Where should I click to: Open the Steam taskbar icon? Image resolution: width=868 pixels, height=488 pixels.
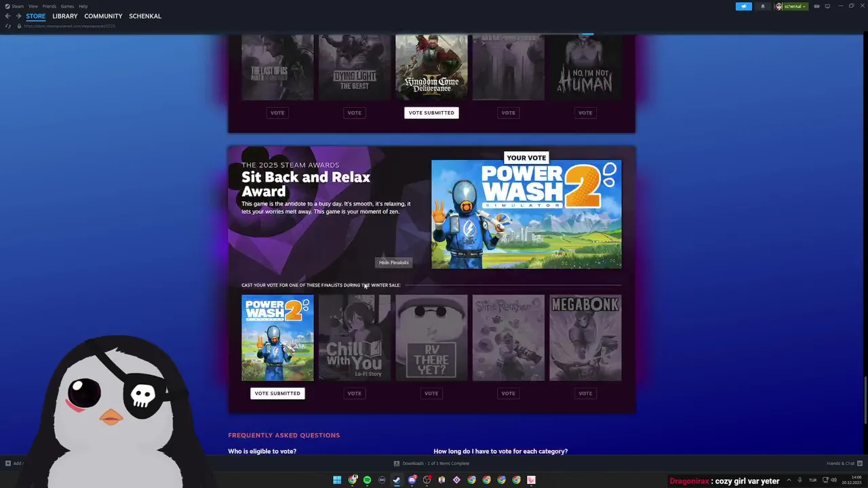pos(397,480)
